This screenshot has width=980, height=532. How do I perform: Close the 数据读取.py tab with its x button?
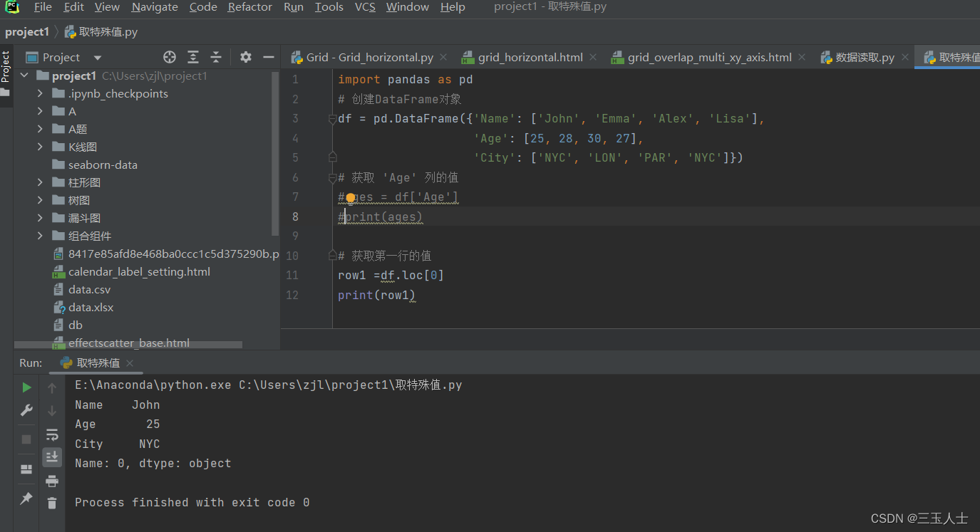904,57
